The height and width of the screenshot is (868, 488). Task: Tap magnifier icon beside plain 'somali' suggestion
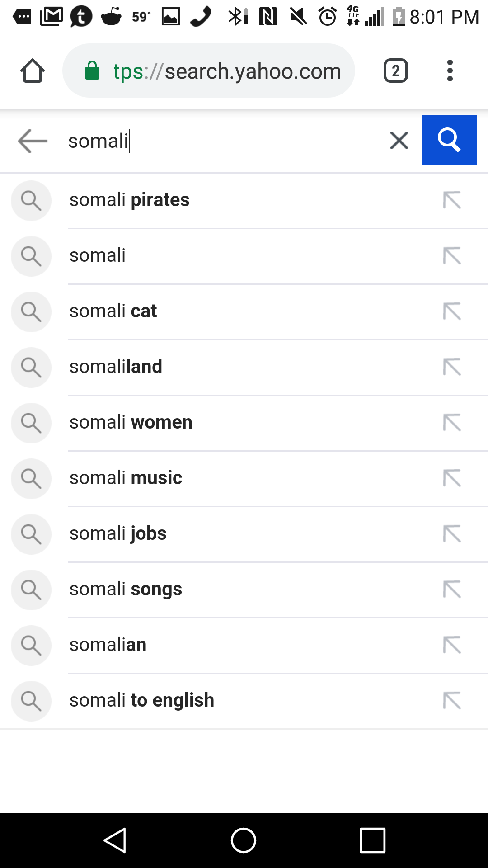tap(31, 256)
